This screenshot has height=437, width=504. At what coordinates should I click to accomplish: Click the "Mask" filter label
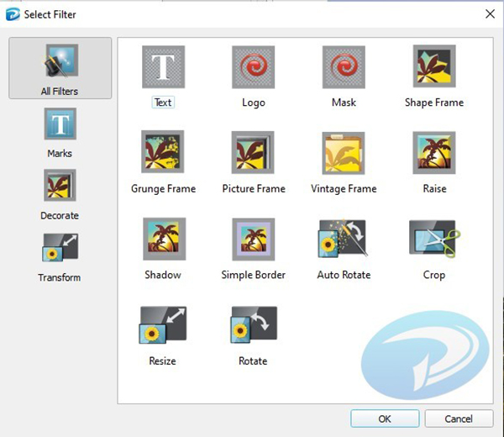(344, 103)
